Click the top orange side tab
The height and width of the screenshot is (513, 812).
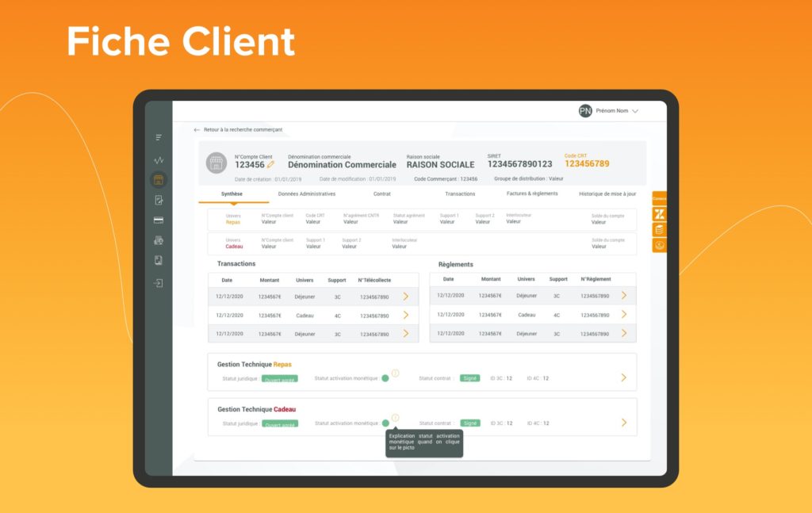tap(659, 198)
